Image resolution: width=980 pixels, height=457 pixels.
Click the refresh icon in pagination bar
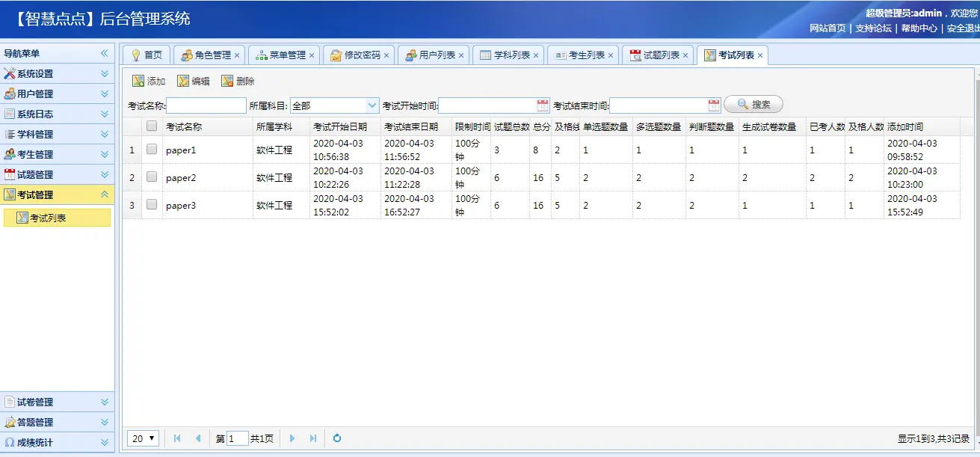[x=337, y=438]
